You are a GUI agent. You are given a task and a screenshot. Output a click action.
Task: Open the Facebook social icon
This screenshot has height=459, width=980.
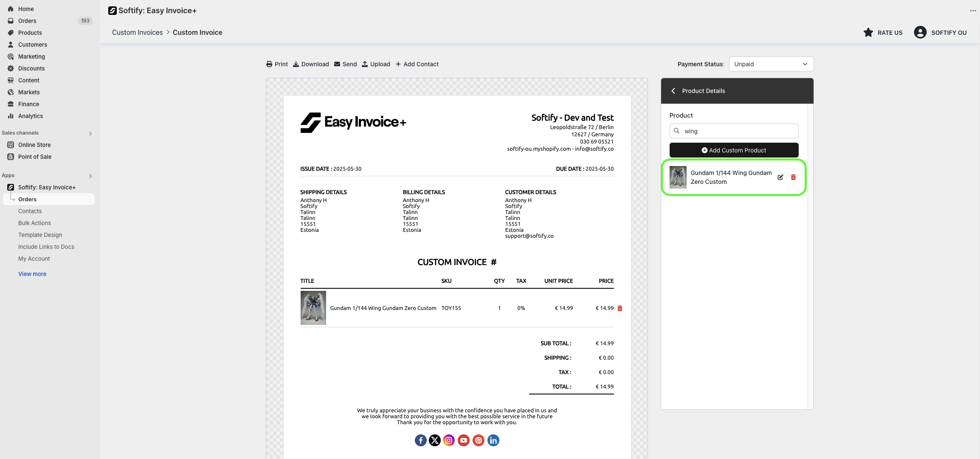[x=420, y=440]
